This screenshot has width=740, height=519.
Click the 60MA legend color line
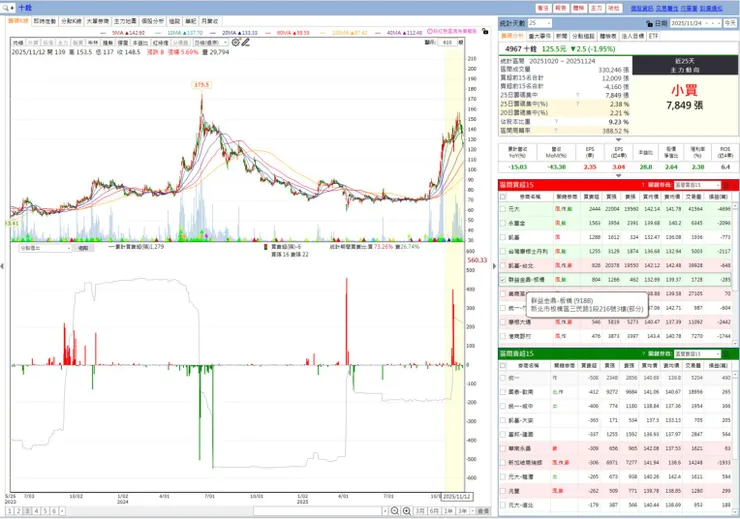(268, 33)
